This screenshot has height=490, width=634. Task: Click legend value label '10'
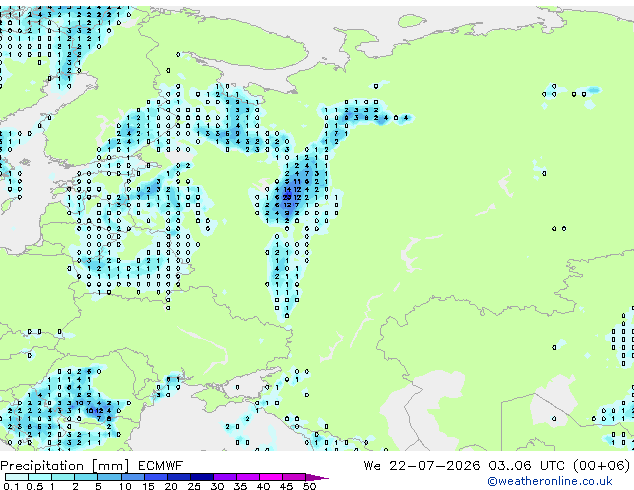tap(125, 486)
